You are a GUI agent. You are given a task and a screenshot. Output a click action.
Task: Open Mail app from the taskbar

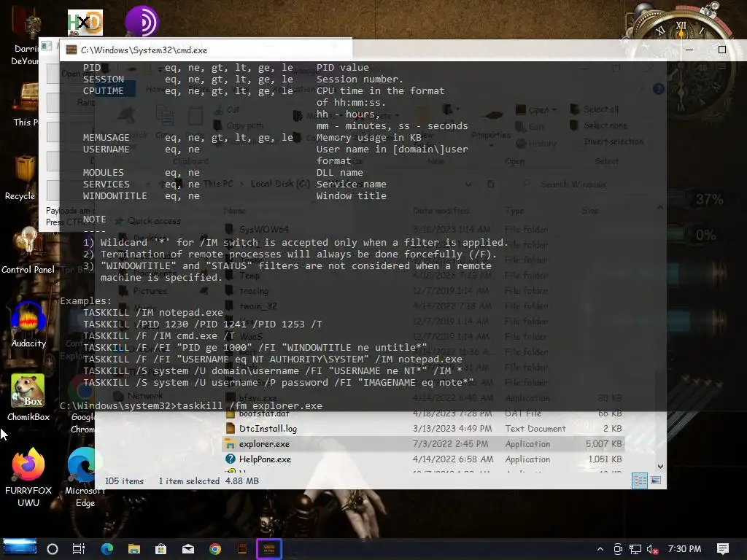[x=188, y=549]
